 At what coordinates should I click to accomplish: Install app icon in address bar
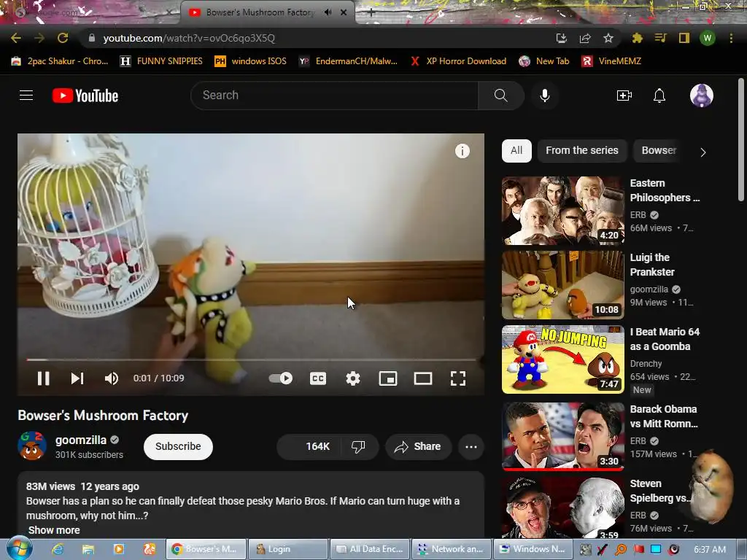pyautogui.click(x=561, y=38)
